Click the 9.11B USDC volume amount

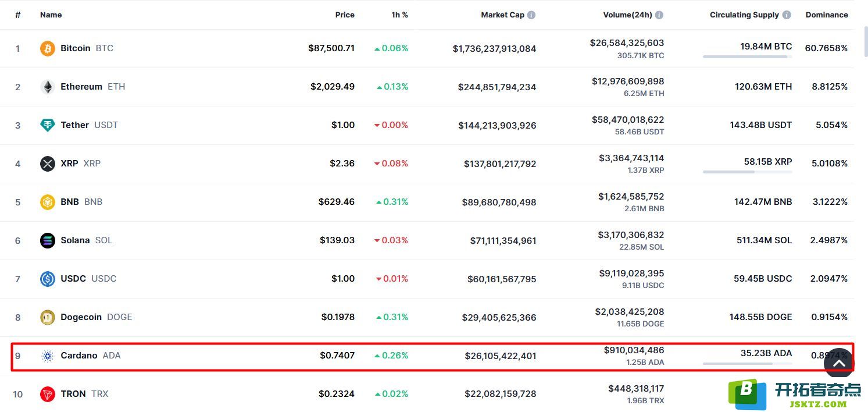[x=643, y=286]
